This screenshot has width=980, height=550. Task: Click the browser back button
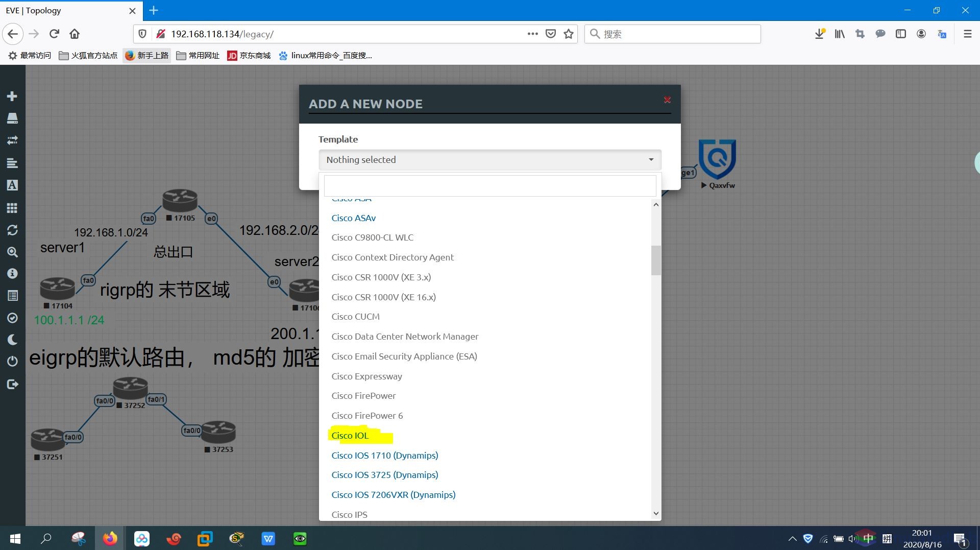tap(13, 34)
